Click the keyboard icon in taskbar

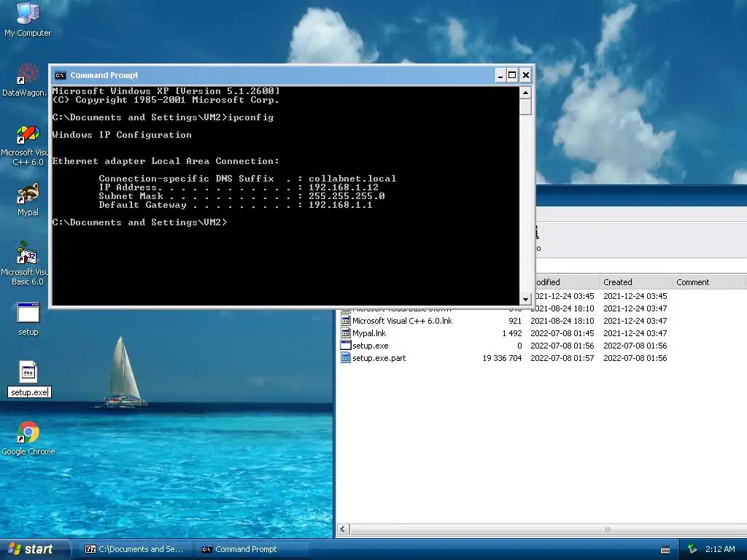coord(665,550)
